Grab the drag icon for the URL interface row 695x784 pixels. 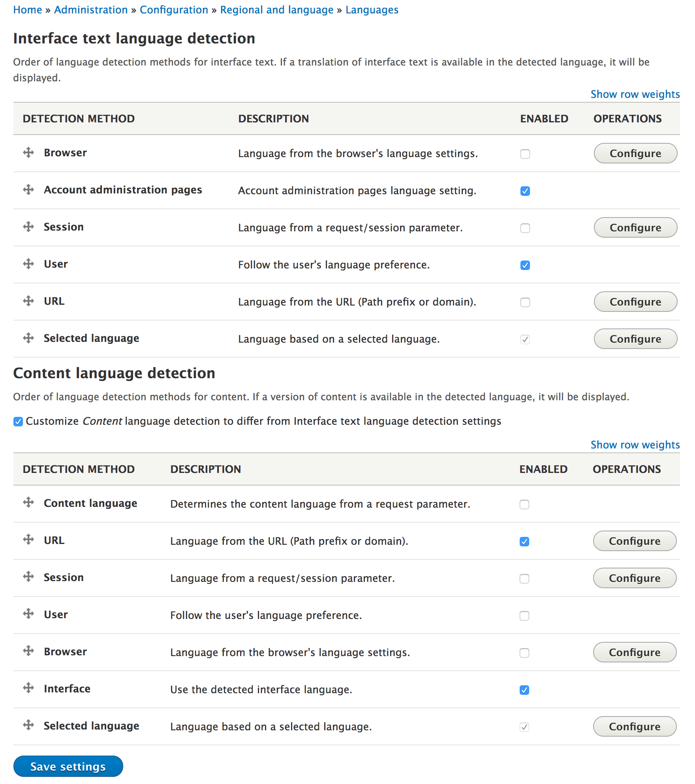28,301
